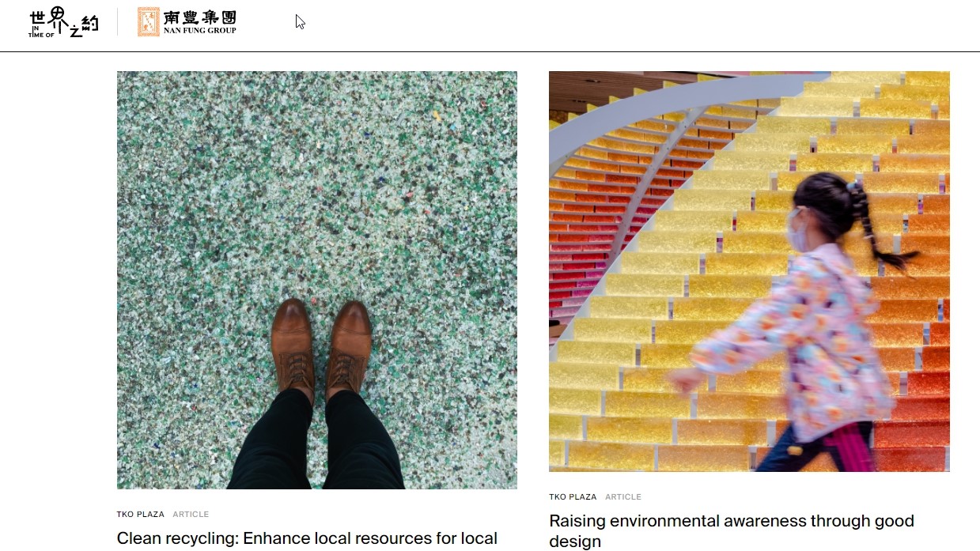The width and height of the screenshot is (980, 551).
Task: Open the recycled glass floor photo
Action: tap(317, 280)
